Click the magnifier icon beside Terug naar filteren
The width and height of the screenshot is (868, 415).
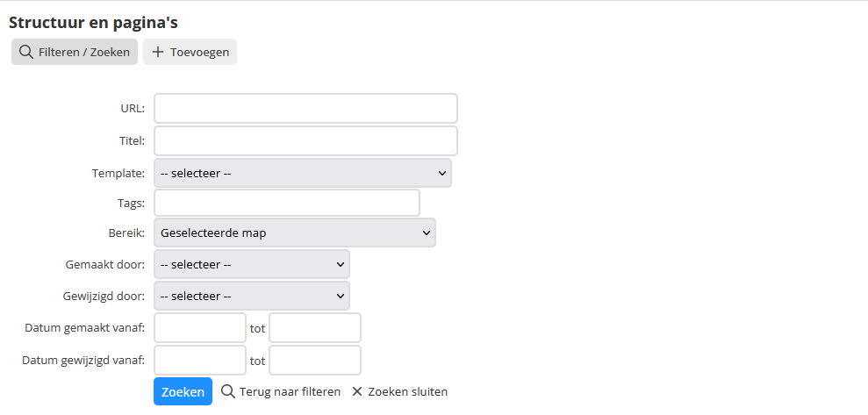point(228,392)
